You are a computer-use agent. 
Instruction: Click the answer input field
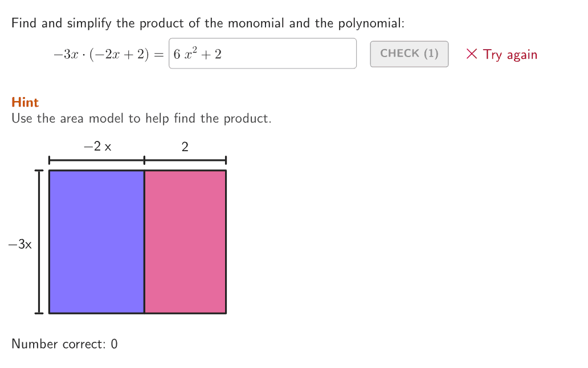[x=262, y=54]
